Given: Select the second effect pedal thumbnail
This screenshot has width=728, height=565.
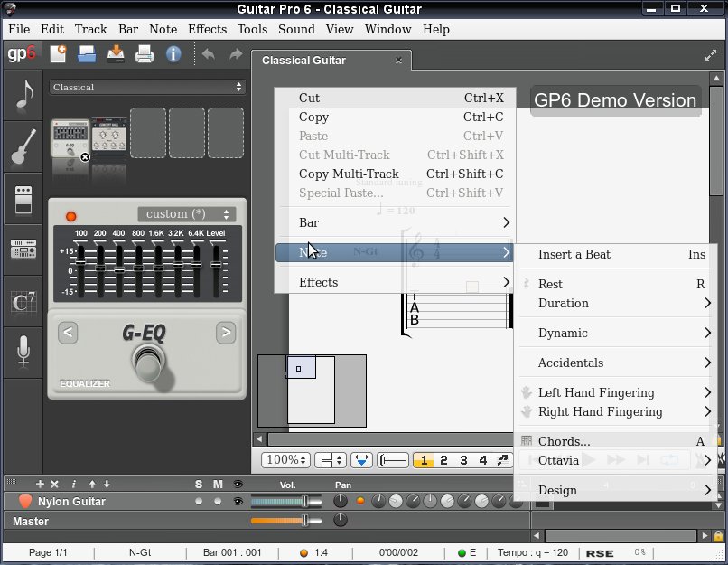Looking at the screenshot, I should [x=109, y=135].
